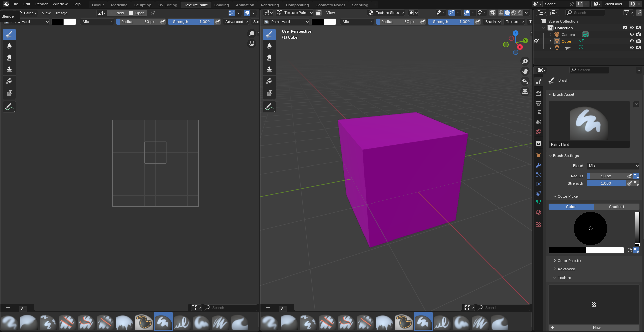The width and height of the screenshot is (644, 332).
Task: Click the Strength slider in Brush Settings panel
Action: pos(606,183)
